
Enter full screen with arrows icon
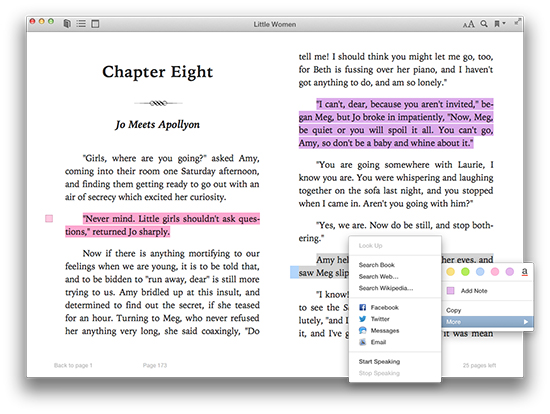(x=517, y=22)
